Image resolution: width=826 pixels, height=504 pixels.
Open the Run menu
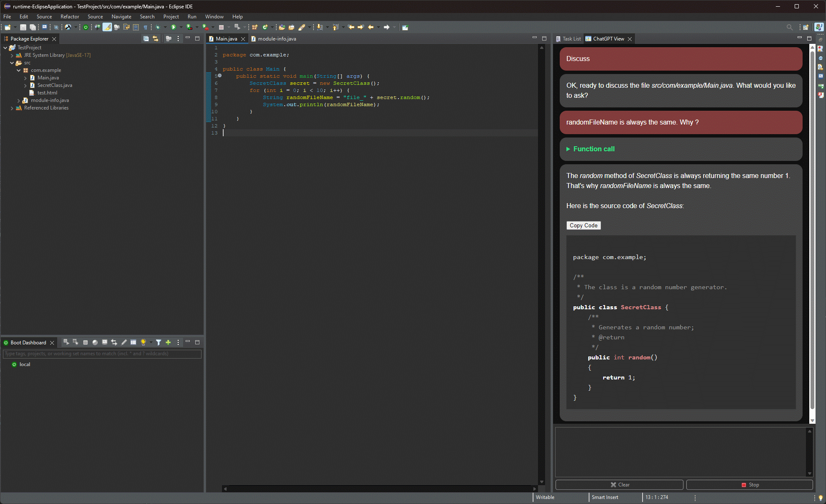(x=192, y=17)
